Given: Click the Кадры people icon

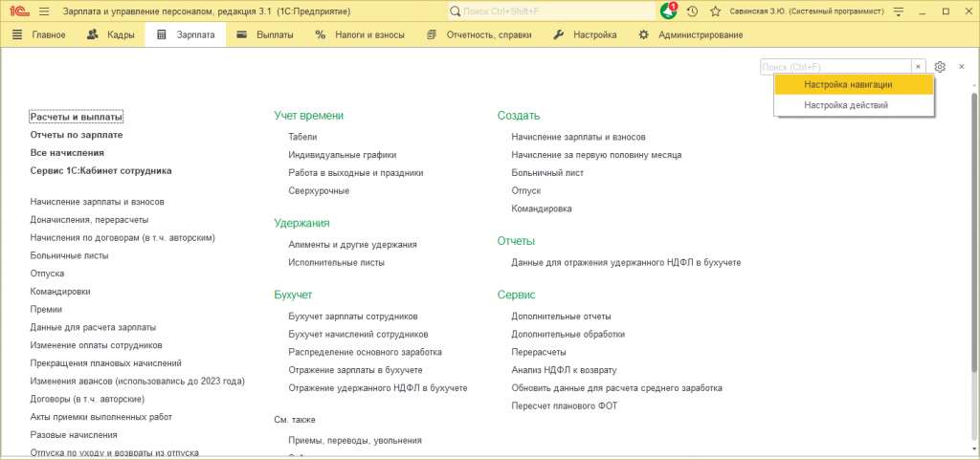Looking at the screenshot, I should [x=93, y=35].
